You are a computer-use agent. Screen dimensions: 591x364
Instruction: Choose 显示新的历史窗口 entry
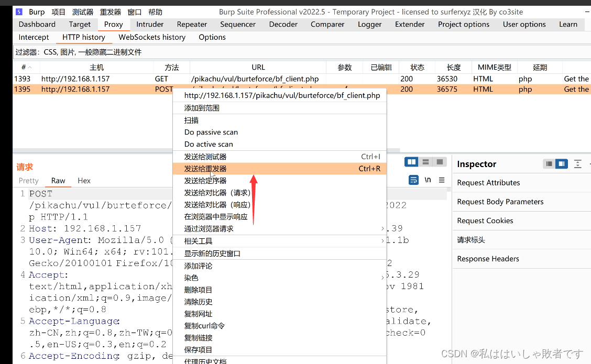click(279, 253)
